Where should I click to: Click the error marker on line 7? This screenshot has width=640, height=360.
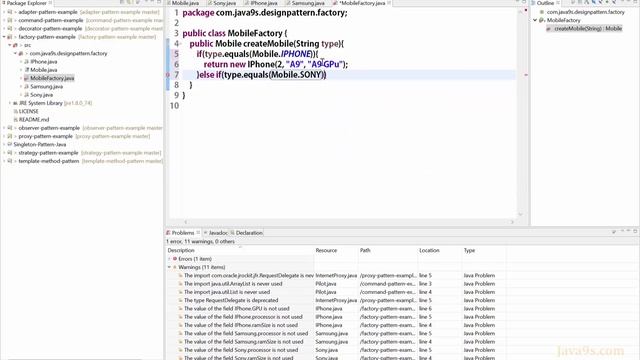tap(168, 75)
